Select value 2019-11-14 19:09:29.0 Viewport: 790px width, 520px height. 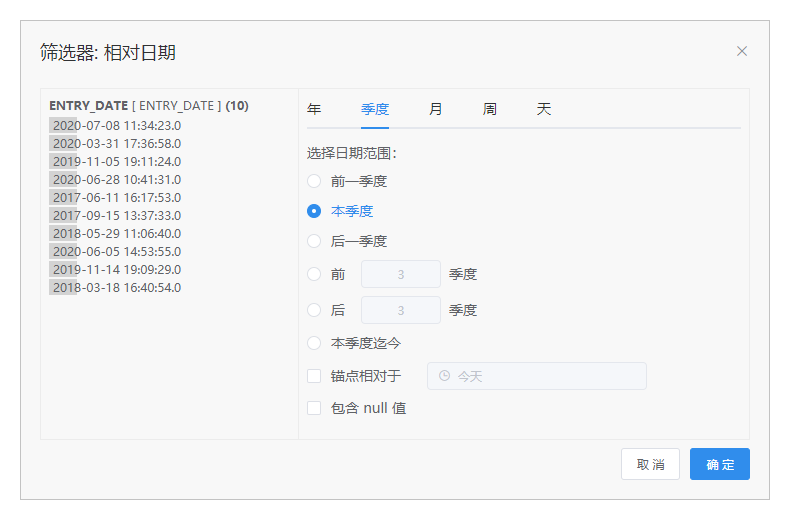(117, 270)
